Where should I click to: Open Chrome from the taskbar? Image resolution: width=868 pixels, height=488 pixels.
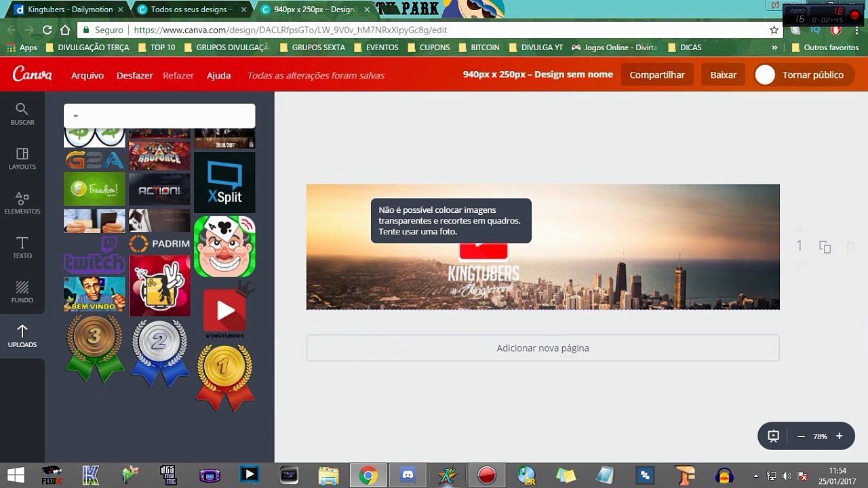[x=368, y=475]
